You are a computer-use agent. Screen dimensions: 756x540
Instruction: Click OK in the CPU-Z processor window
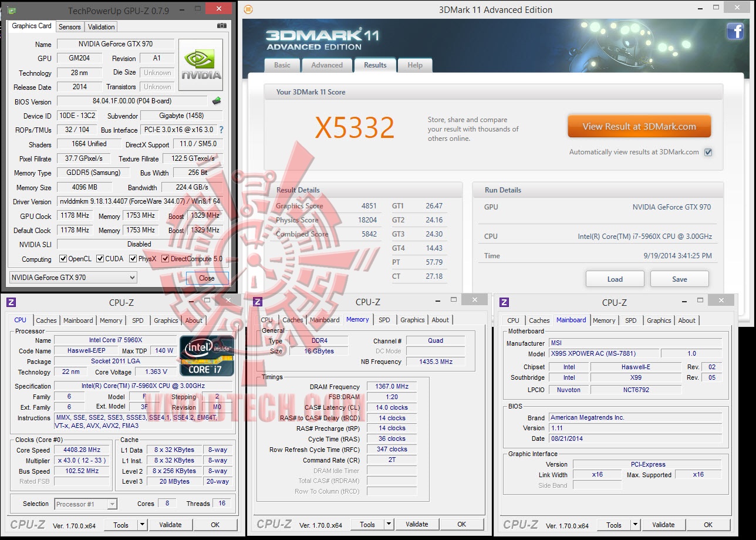[215, 525]
